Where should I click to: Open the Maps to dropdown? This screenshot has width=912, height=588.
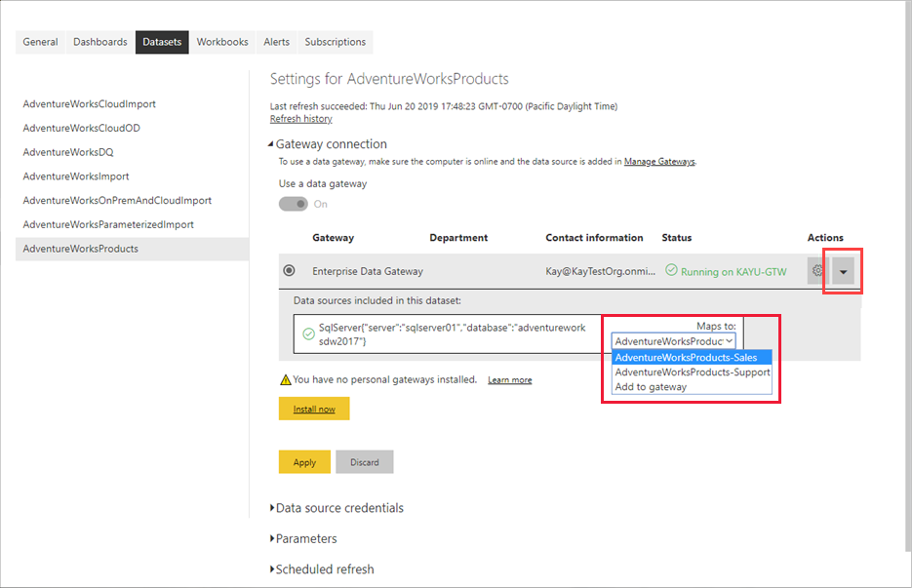(673, 341)
